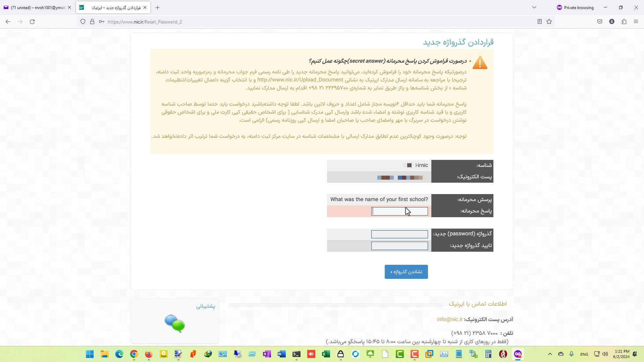This screenshot has width=644, height=362.
Task: Click the confirm new password field
Action: pos(399,246)
